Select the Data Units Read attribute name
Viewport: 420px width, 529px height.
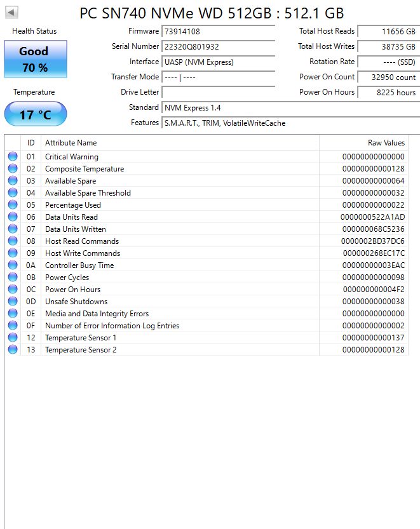click(x=71, y=217)
